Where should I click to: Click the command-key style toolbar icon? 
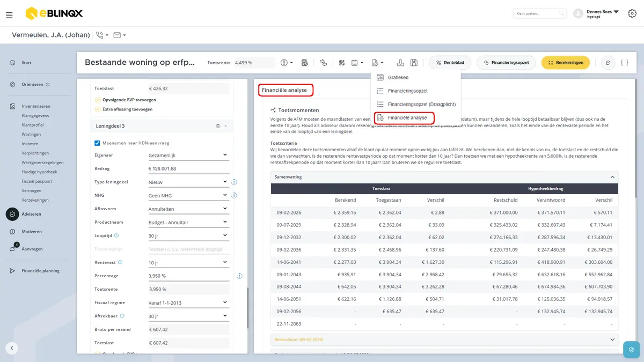point(341,63)
